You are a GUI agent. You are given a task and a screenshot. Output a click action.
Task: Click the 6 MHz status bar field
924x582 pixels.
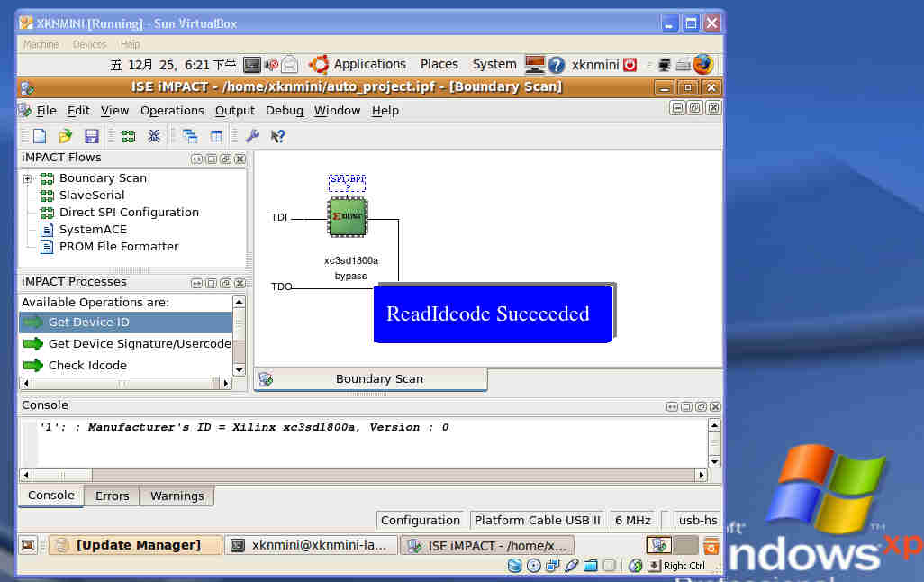pyautogui.click(x=633, y=520)
